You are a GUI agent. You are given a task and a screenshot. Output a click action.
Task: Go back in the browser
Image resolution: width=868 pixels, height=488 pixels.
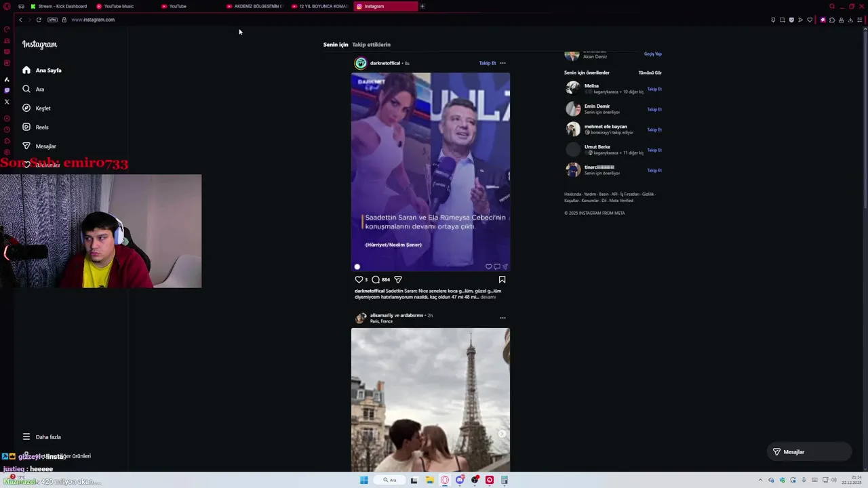20,20
